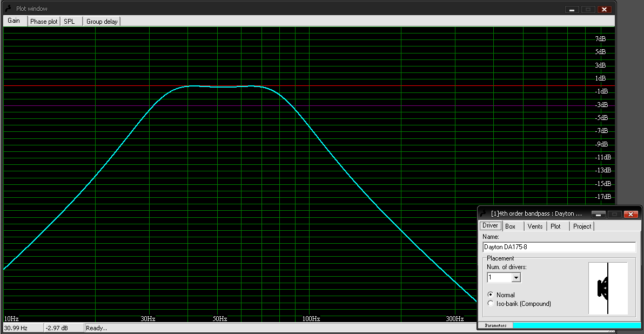
Task: Click the '-17dB' axis label
Action: point(603,197)
